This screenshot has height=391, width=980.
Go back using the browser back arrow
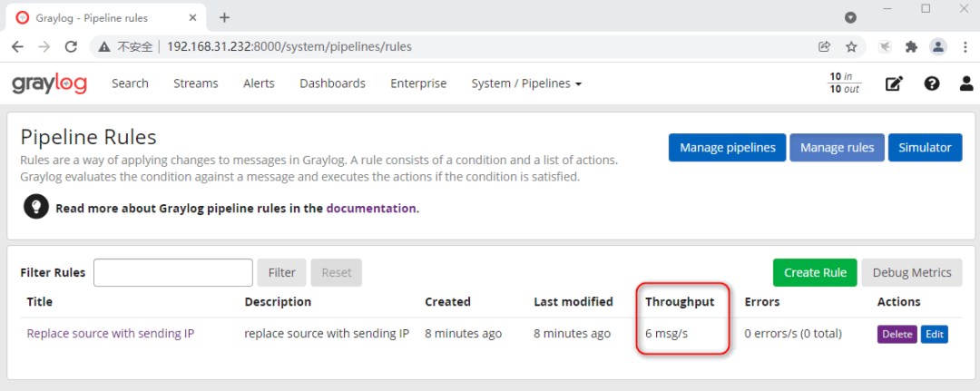17,46
